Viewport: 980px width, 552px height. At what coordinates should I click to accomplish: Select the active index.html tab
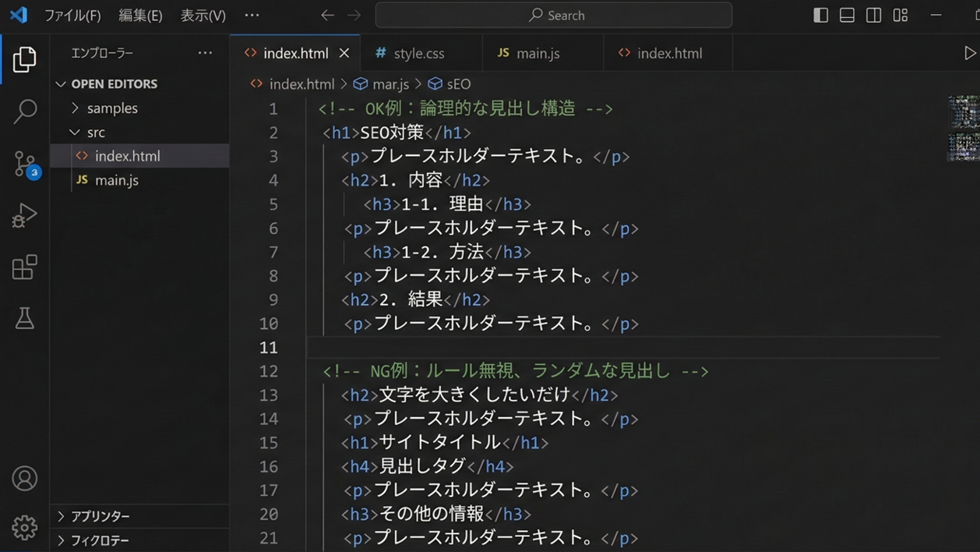coord(296,53)
